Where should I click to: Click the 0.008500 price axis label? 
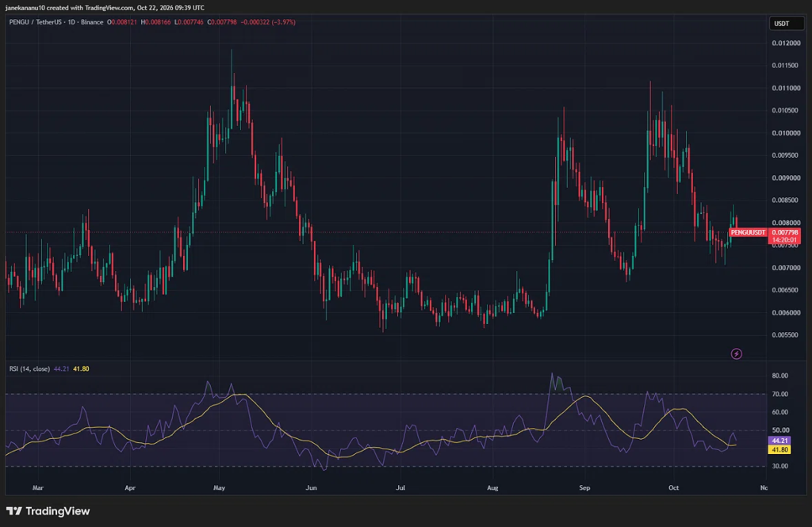(x=786, y=200)
